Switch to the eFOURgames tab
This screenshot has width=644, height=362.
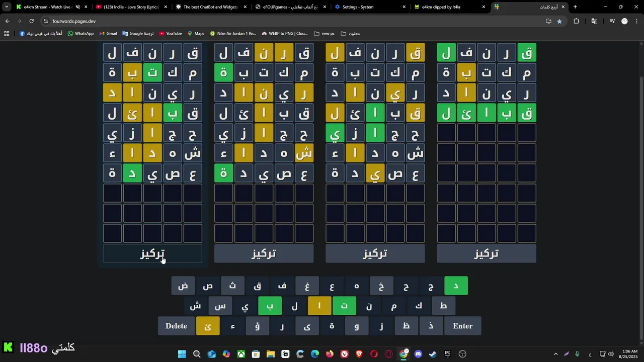pyautogui.click(x=290, y=7)
